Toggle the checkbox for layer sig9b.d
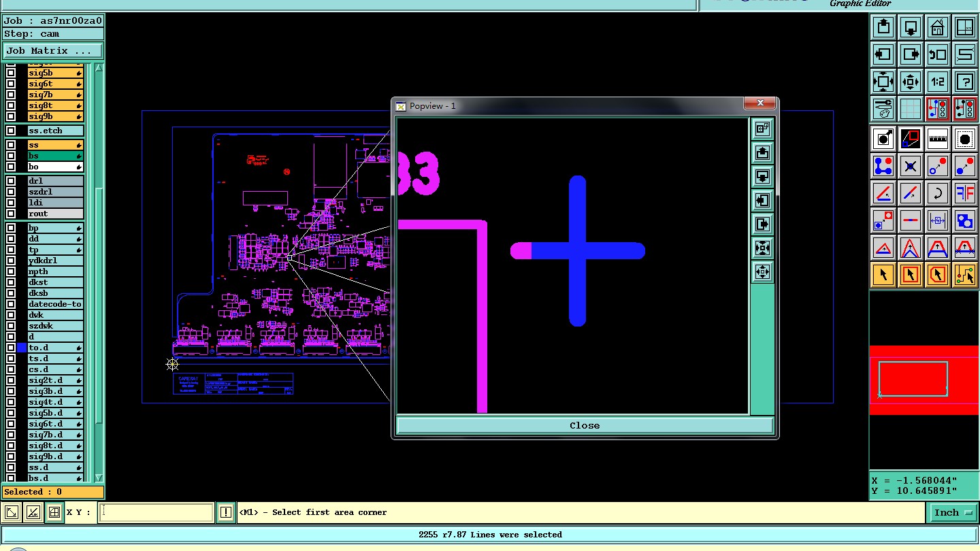980x551 pixels. (11, 456)
